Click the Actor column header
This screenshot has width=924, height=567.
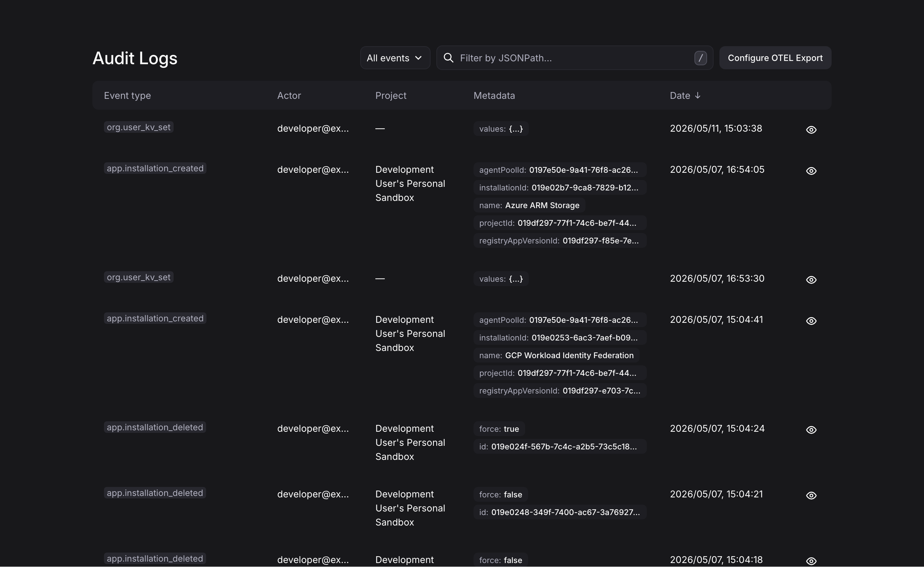pyautogui.click(x=289, y=96)
